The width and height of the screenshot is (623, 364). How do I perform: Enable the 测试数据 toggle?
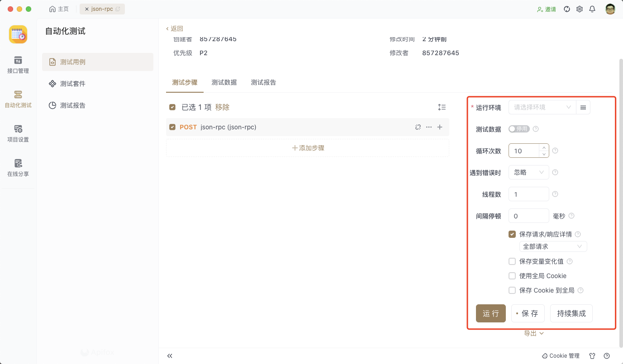pyautogui.click(x=519, y=128)
